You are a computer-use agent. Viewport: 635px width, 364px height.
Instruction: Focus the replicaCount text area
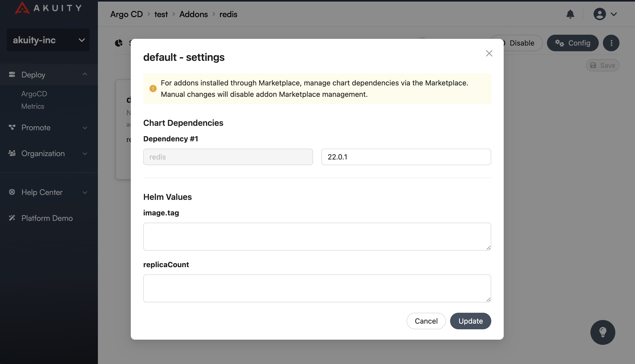pyautogui.click(x=317, y=288)
